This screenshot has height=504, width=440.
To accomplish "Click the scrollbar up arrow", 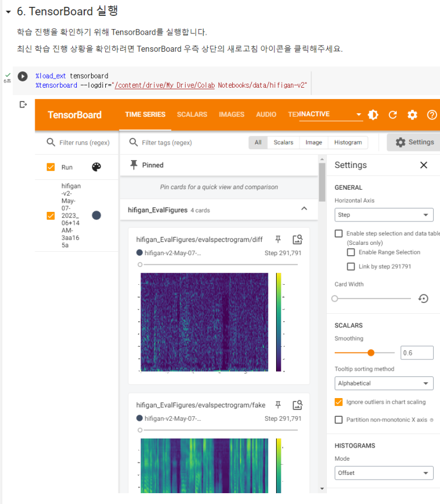I will 322,159.
